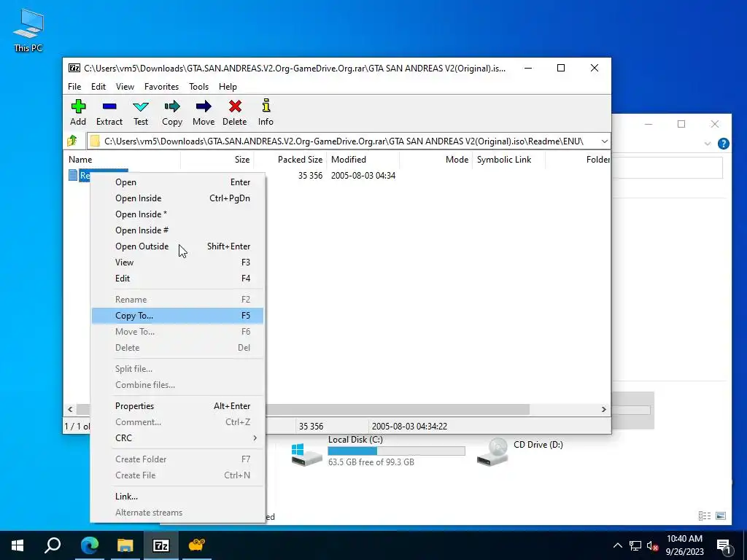This screenshot has height=560, width=747.
Task: Click the network tray icon
Action: (x=635, y=545)
